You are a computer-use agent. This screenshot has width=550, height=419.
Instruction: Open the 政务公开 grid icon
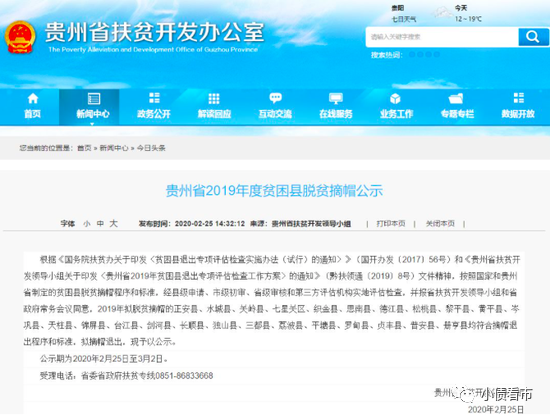click(154, 98)
